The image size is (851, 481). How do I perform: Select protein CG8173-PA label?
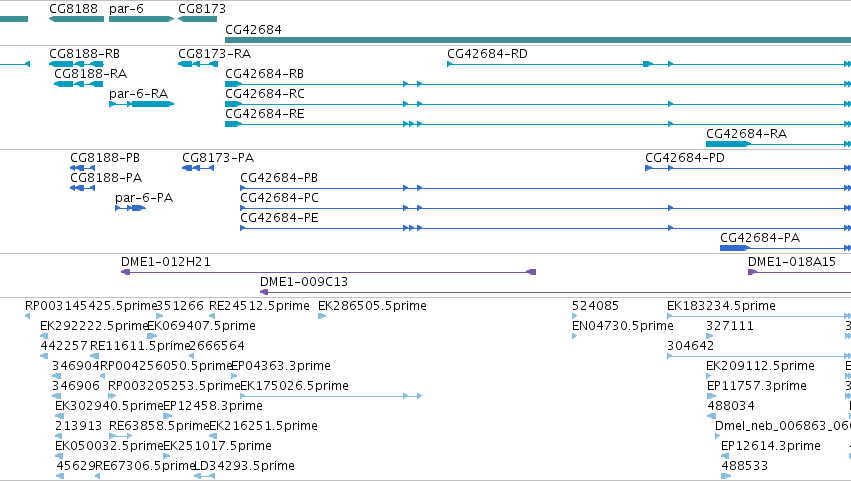tap(218, 157)
